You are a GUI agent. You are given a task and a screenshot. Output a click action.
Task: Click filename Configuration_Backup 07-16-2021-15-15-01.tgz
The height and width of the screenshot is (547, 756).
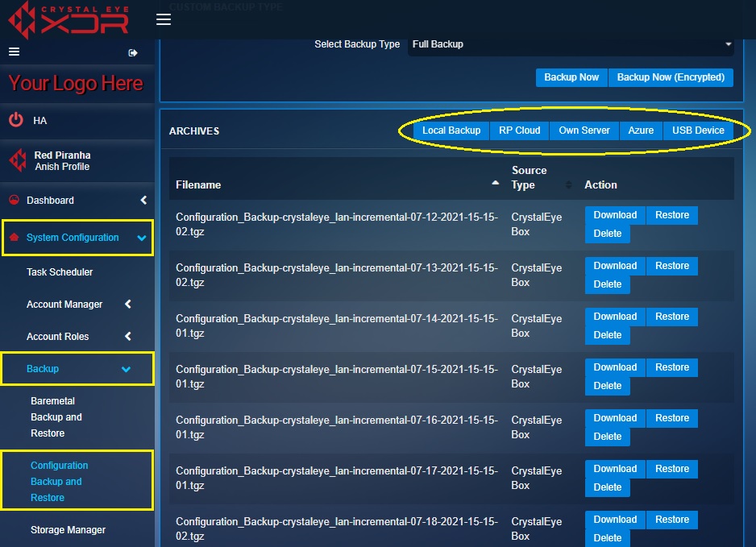point(337,428)
